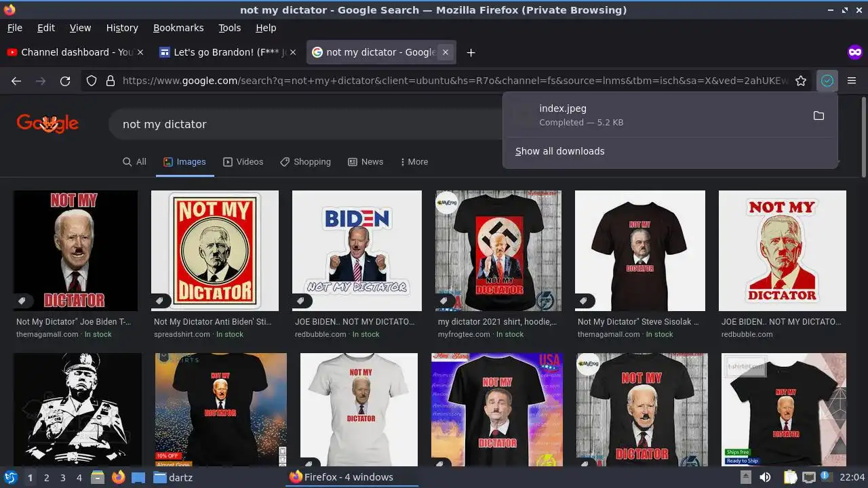Go back to previous page
Image resolution: width=868 pixels, height=488 pixels.
click(16, 81)
